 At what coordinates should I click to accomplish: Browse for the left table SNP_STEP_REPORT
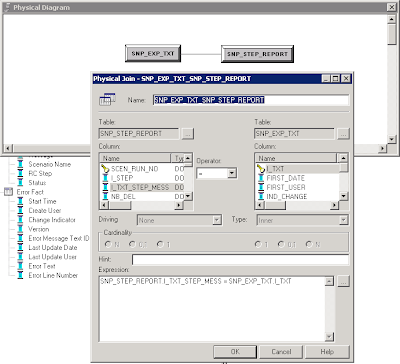(x=188, y=134)
